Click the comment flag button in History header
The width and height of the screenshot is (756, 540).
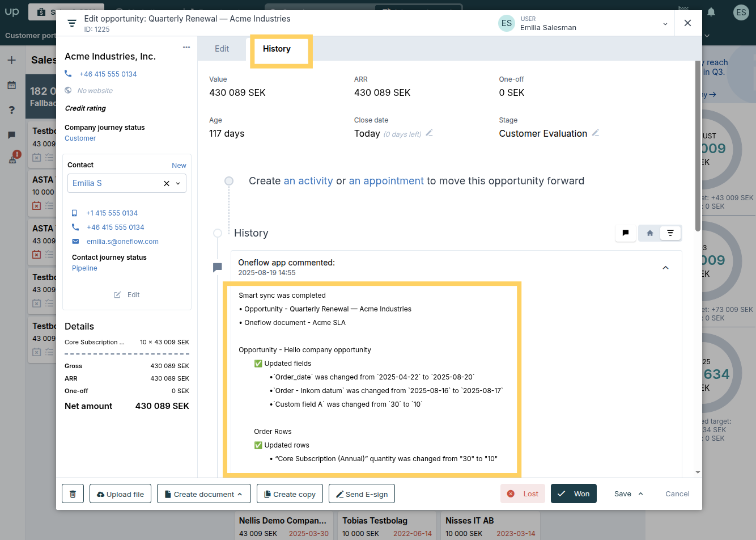(x=626, y=233)
